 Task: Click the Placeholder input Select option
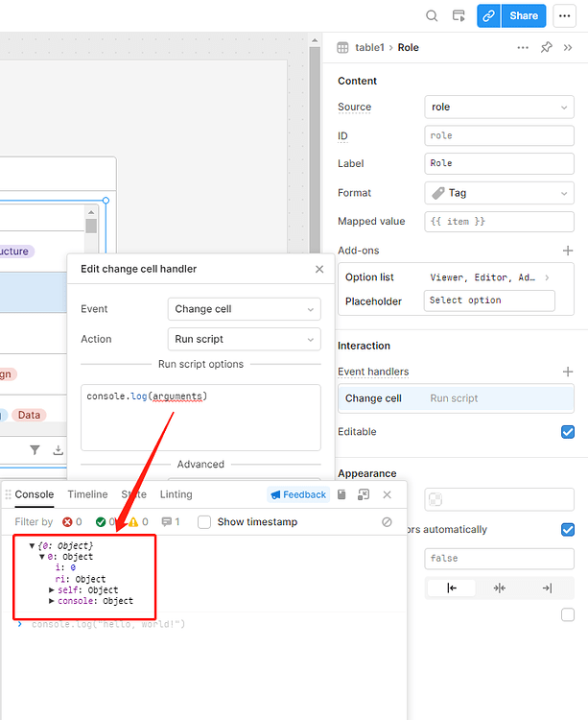point(489,300)
